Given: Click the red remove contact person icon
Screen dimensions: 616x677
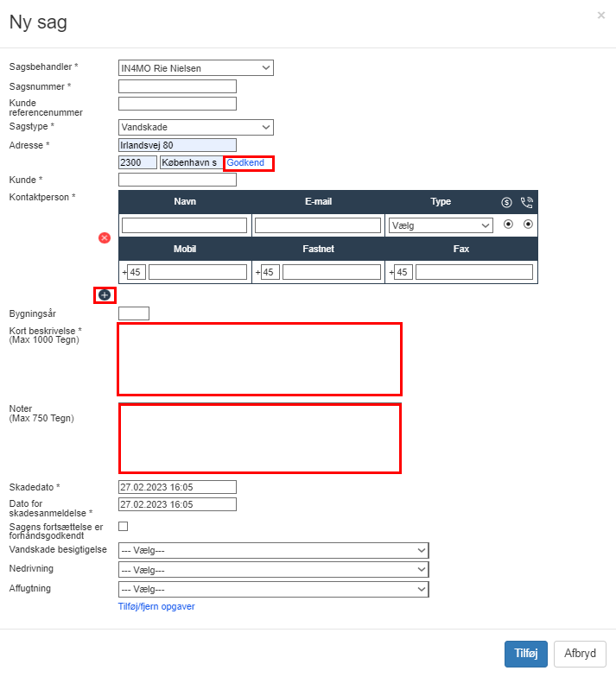Looking at the screenshot, I should [105, 237].
